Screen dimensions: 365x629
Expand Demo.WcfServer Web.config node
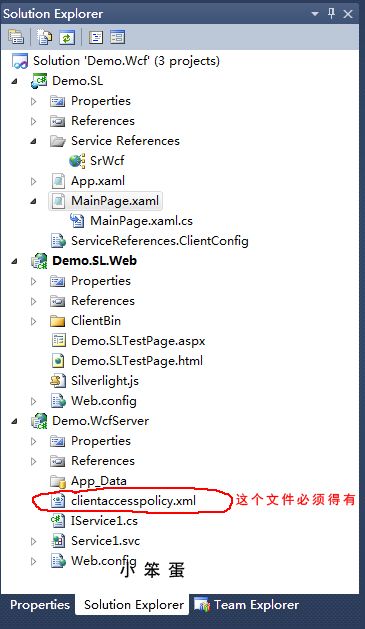pos(34,561)
